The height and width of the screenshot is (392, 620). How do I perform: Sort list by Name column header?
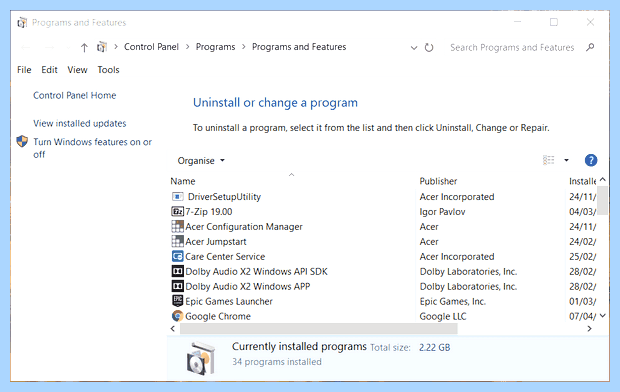(183, 181)
